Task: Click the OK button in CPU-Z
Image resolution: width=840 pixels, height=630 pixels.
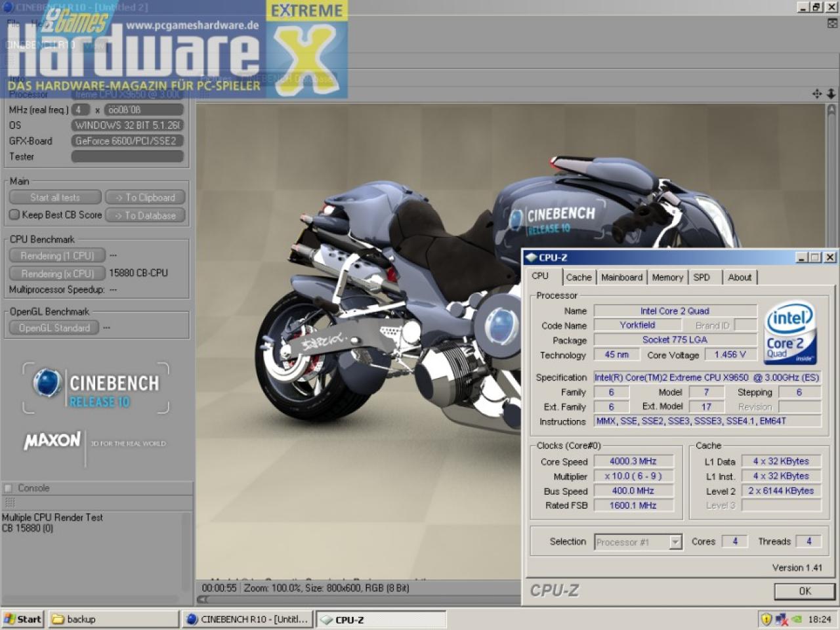Action: click(x=805, y=591)
